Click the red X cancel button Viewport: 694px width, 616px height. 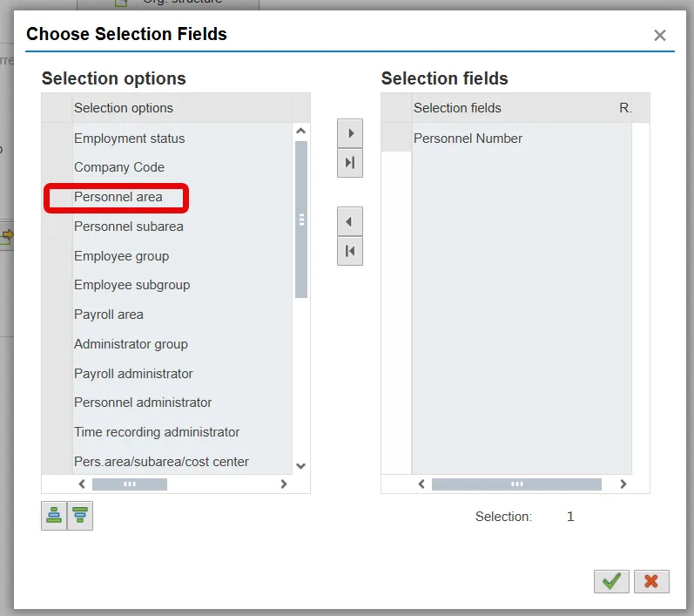[651, 581]
